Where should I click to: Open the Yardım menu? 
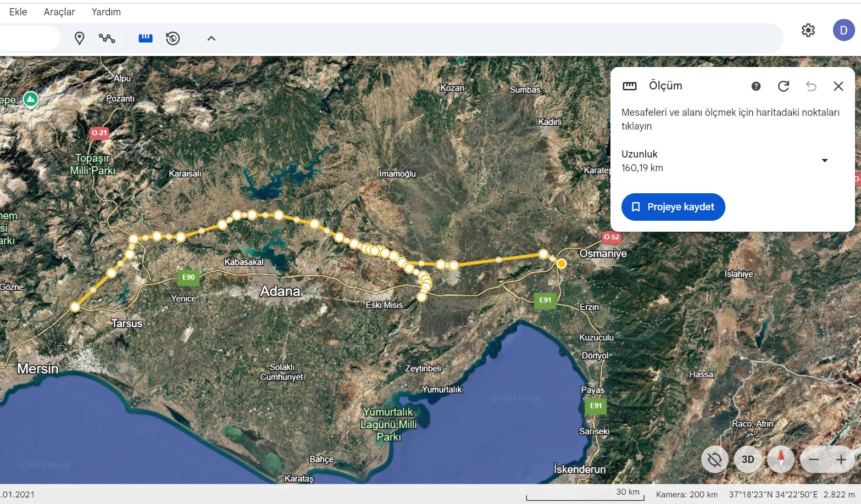[106, 12]
